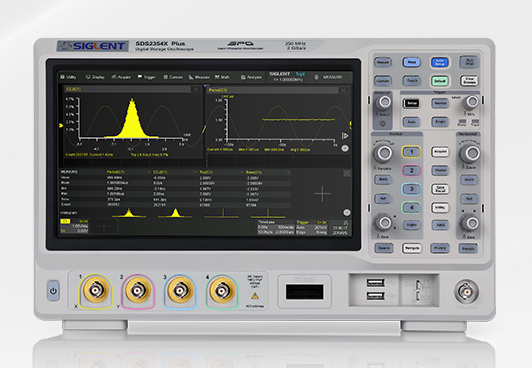Click the C1 channel descriptor box

tap(75, 226)
